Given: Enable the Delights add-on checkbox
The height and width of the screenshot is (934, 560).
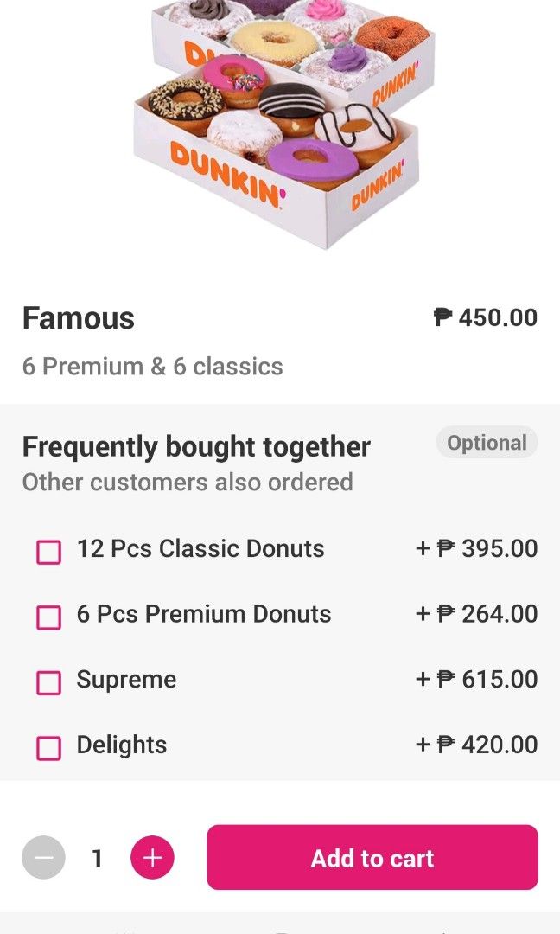Looking at the screenshot, I should pyautogui.click(x=48, y=745).
